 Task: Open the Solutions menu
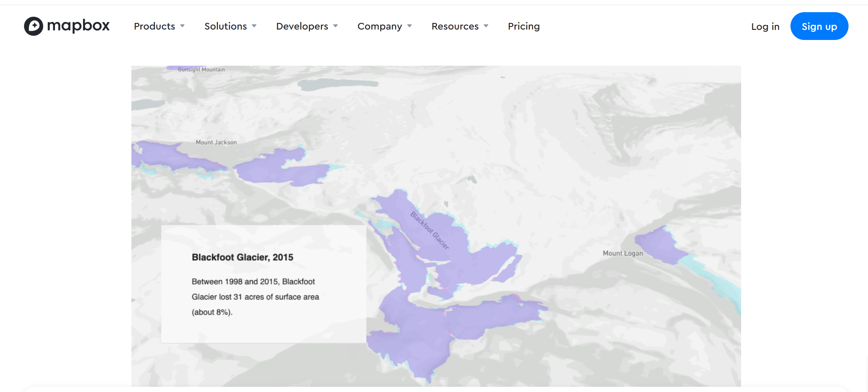pyautogui.click(x=225, y=26)
